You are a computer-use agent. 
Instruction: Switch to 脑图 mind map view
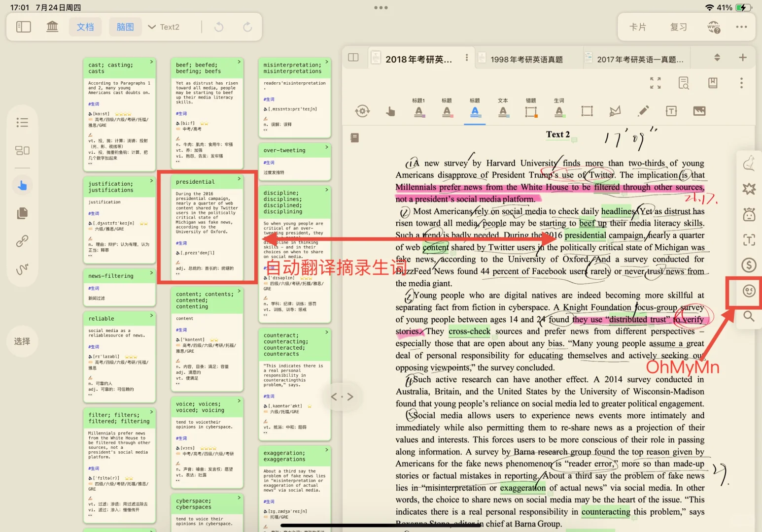click(125, 27)
